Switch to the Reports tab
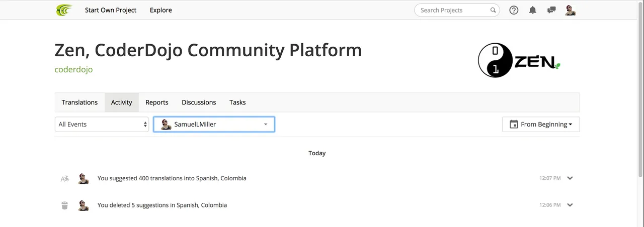 click(157, 102)
